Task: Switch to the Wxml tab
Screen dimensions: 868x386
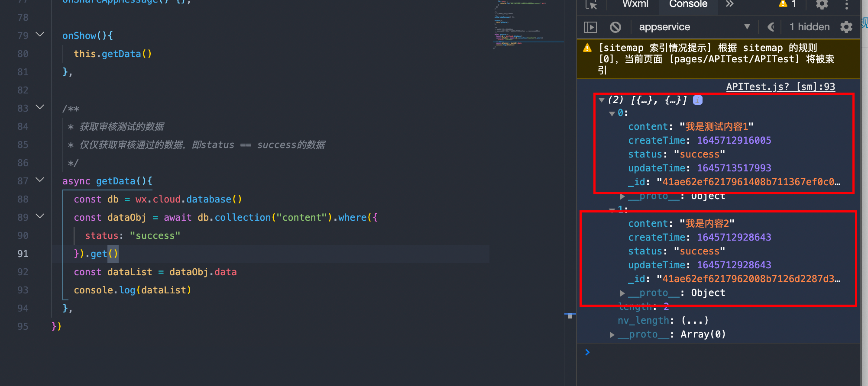Action: 635,4
